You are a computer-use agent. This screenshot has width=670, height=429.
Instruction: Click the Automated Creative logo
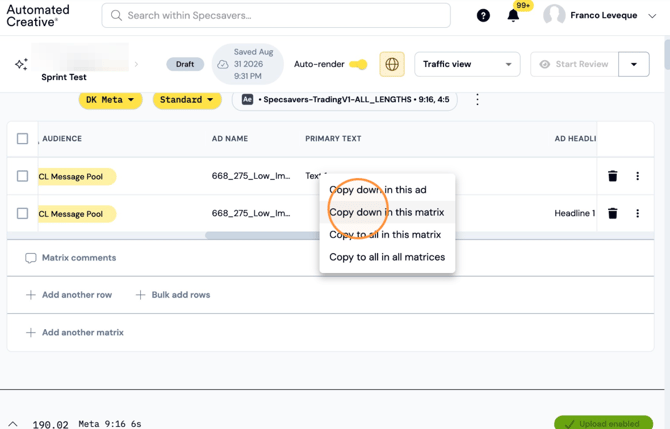click(x=38, y=16)
